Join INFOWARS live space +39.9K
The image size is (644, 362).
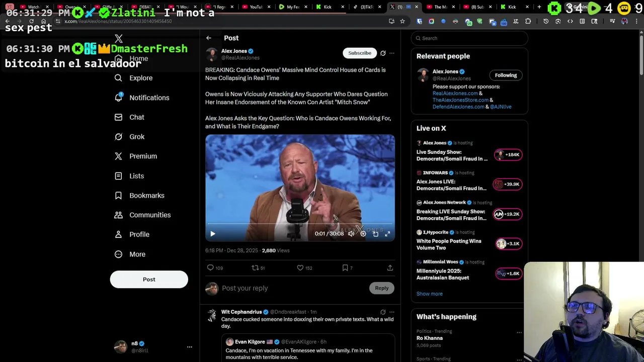click(x=507, y=185)
